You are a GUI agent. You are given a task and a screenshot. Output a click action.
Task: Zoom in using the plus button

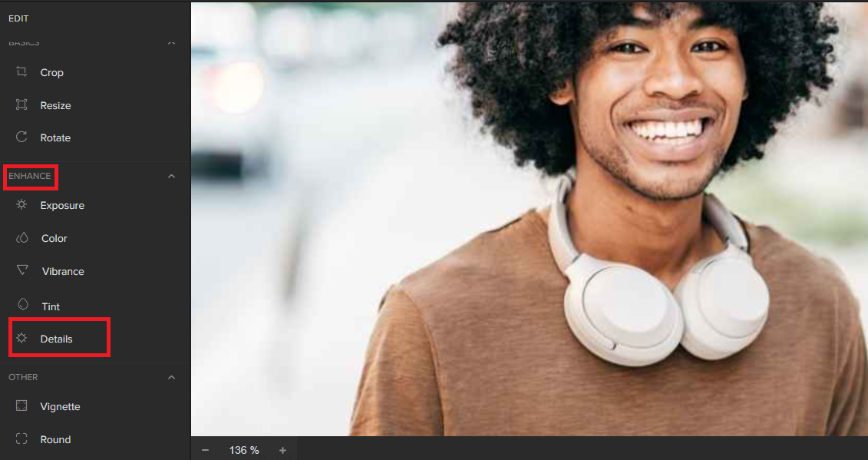[282, 450]
